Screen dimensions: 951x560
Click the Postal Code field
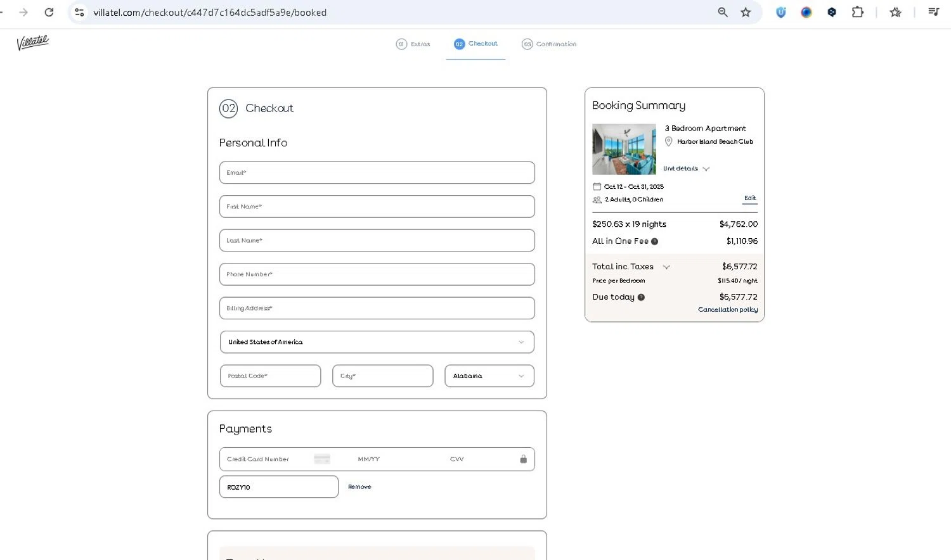[271, 376]
